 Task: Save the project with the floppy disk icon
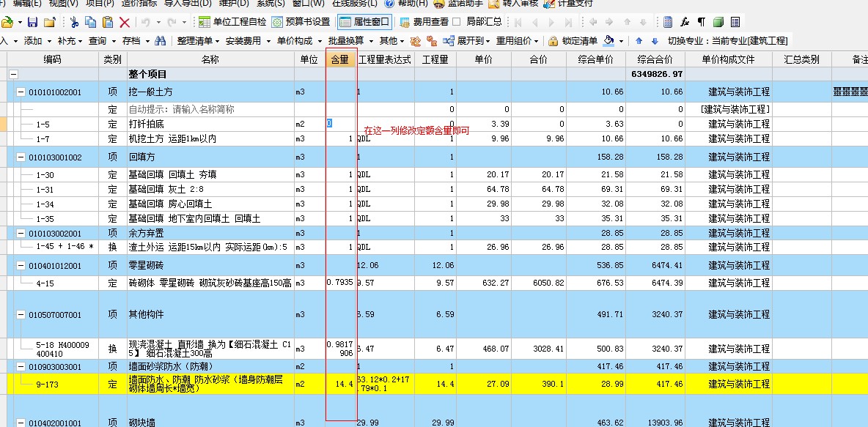(x=33, y=22)
